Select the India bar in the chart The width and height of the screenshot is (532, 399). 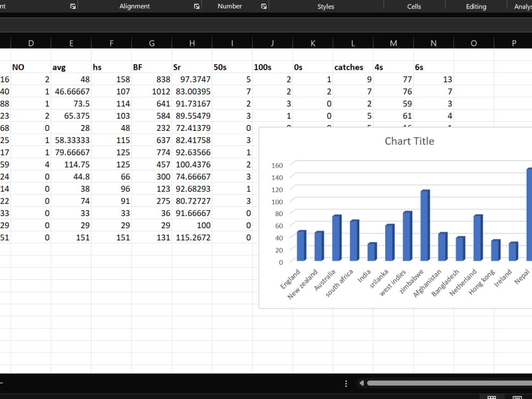(372, 252)
